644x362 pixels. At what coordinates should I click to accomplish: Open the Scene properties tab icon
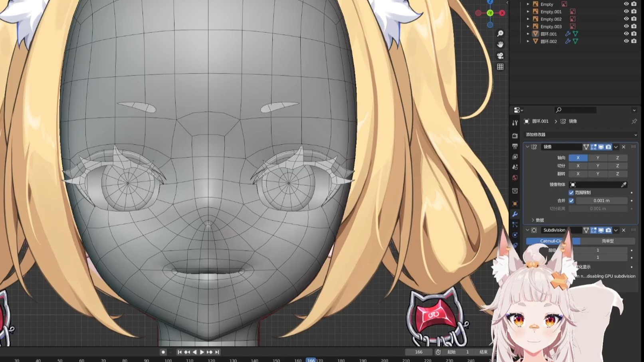[x=515, y=167]
